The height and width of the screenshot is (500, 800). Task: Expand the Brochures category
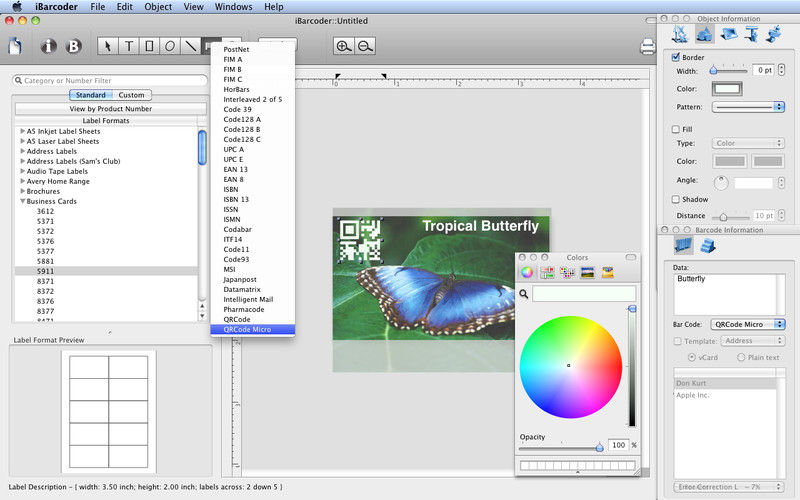point(22,191)
